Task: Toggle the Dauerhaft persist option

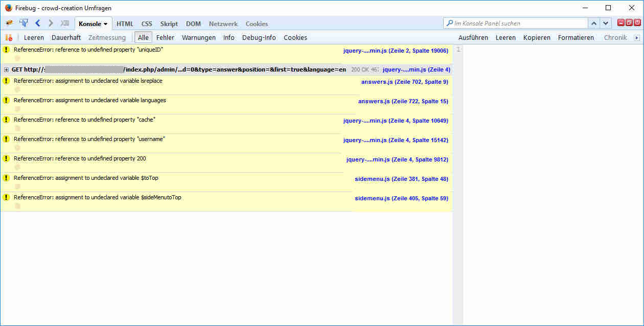Action: pyautogui.click(x=66, y=37)
